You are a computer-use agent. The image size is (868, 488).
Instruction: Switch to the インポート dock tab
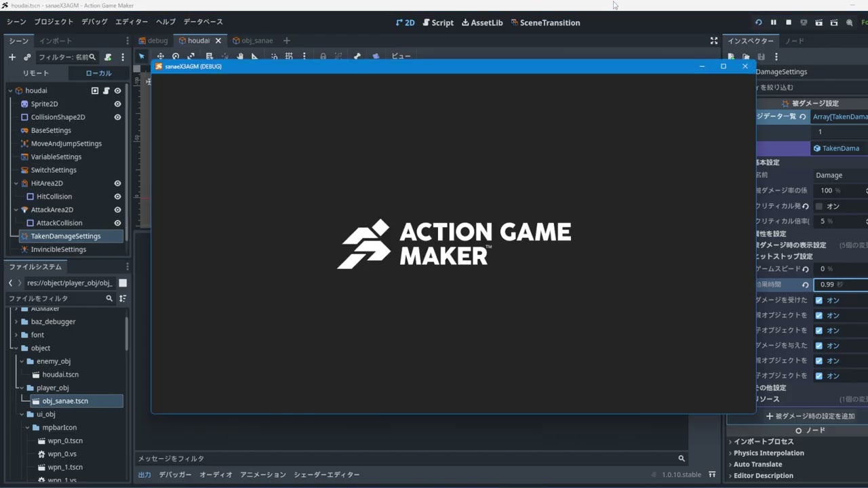coord(55,41)
